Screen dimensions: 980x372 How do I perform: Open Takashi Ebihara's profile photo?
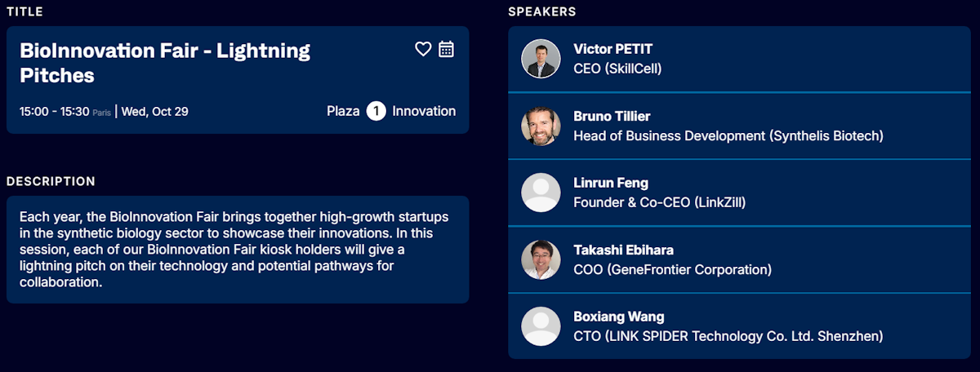click(541, 259)
